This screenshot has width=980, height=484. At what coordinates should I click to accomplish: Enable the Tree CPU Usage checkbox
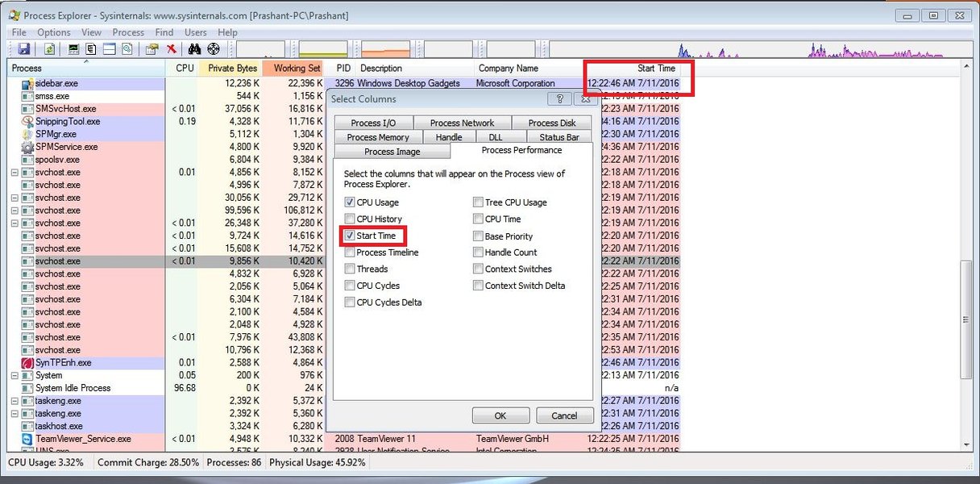(x=479, y=202)
